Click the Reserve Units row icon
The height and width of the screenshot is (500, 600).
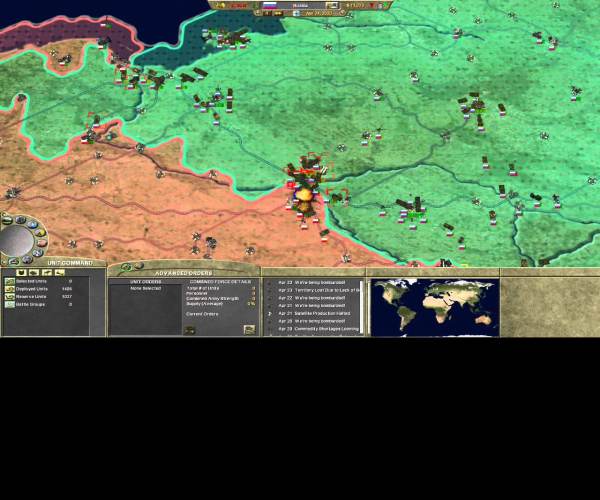10,296
